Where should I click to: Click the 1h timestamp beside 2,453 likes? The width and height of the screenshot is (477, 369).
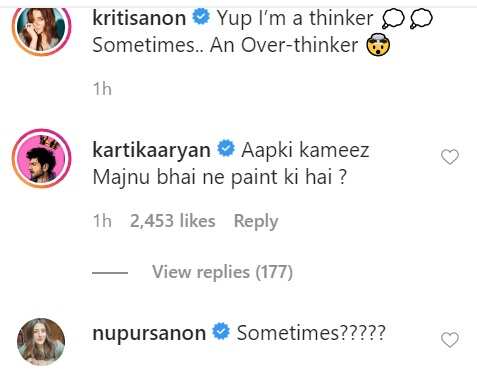click(102, 221)
